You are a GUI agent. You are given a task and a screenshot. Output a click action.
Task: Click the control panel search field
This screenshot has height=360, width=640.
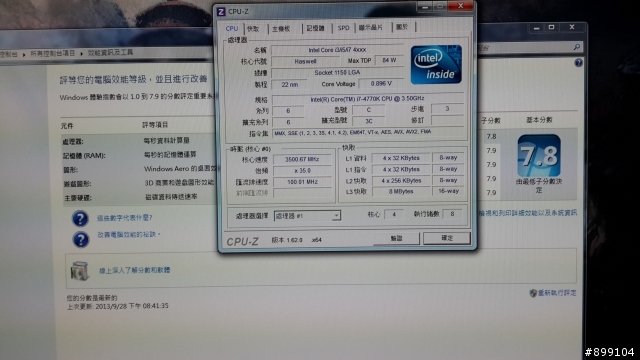tap(527, 48)
